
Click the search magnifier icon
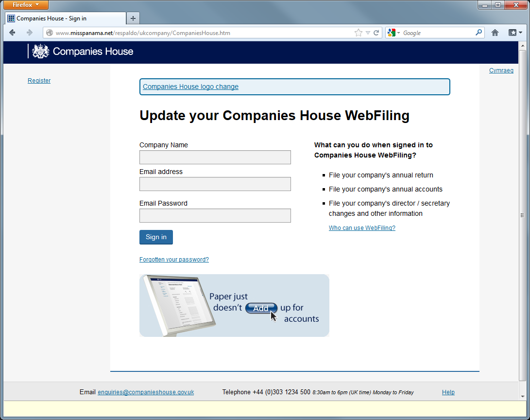479,33
